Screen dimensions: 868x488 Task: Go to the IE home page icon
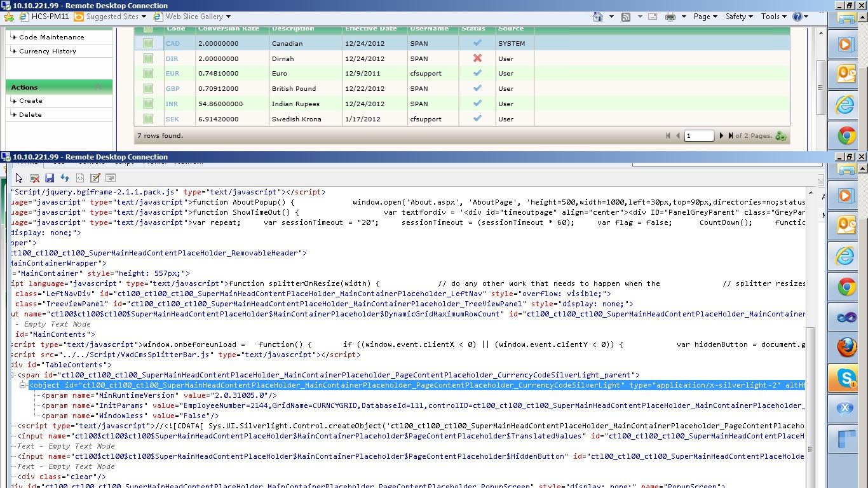point(598,17)
